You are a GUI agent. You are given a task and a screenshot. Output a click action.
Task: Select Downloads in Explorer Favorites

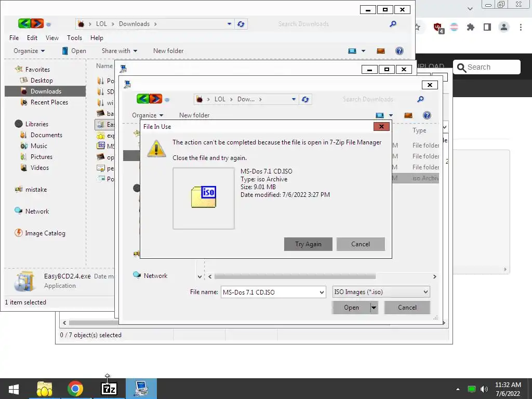coord(45,91)
